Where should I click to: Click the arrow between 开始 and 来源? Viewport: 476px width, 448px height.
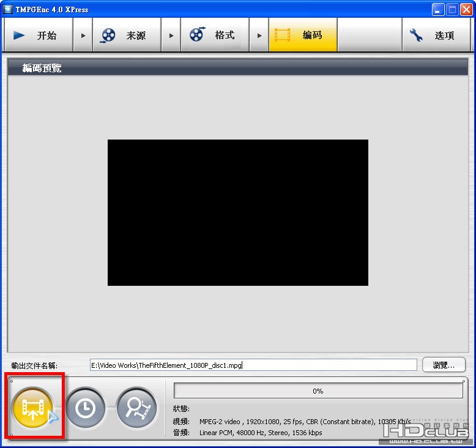coord(83,35)
